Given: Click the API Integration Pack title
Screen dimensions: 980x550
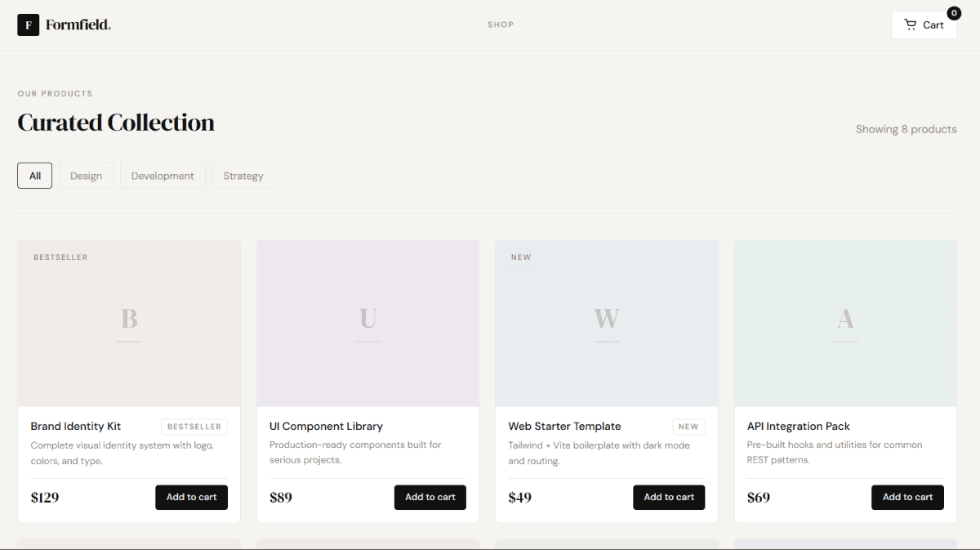Looking at the screenshot, I should pyautogui.click(x=799, y=427).
